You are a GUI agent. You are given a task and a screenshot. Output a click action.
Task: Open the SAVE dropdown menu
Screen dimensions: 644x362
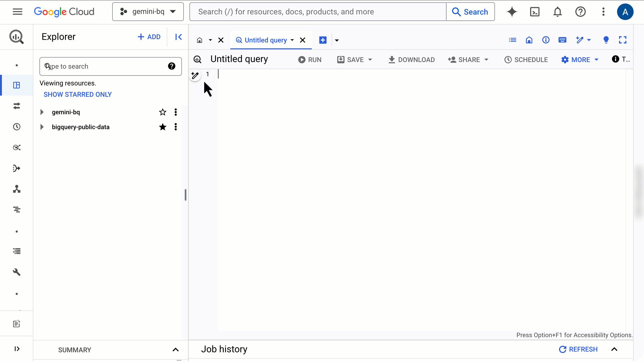(x=370, y=60)
